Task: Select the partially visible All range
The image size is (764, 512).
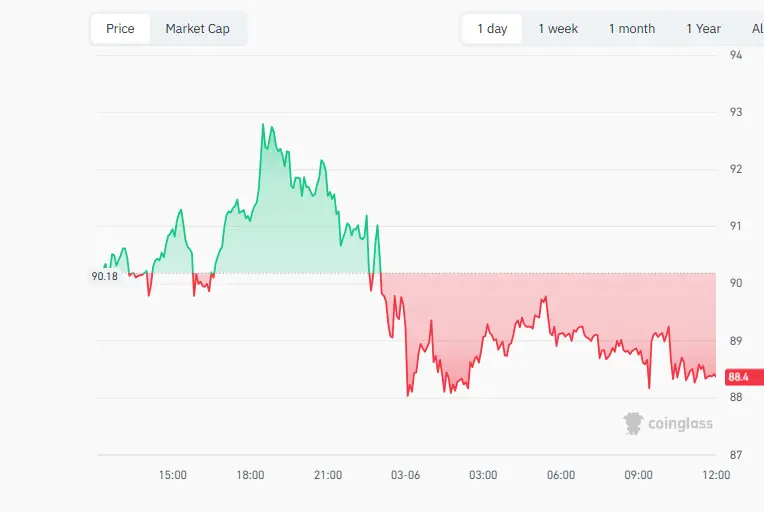Action: [756, 29]
